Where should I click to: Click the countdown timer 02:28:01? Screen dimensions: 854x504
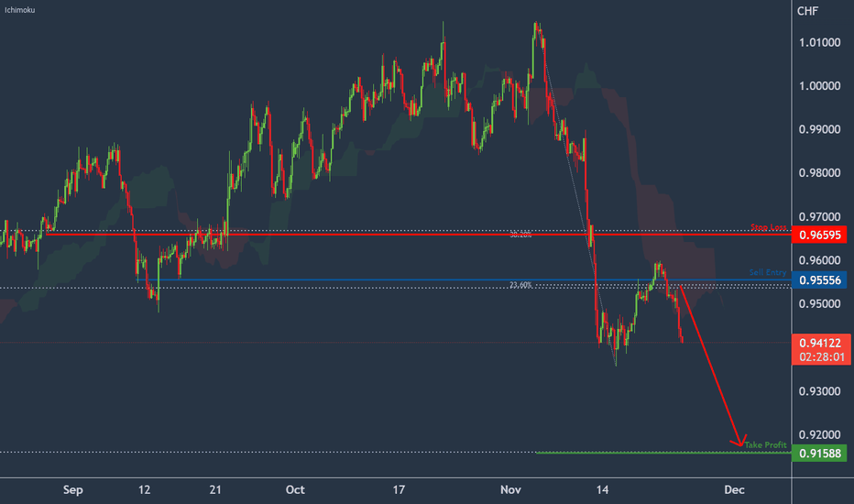coord(822,356)
